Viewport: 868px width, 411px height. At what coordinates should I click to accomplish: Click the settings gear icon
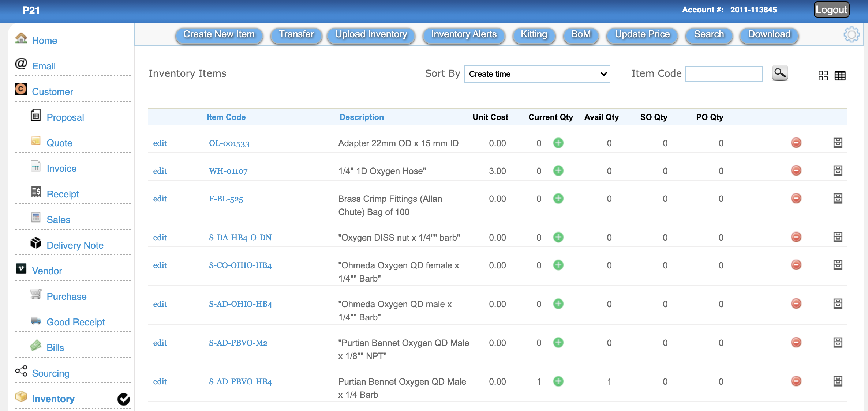point(851,35)
